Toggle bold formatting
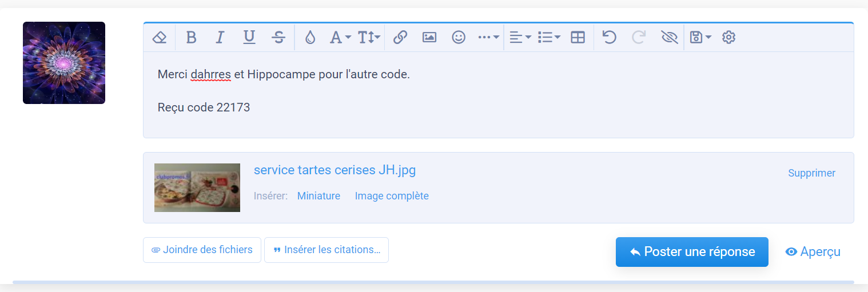Screen dimensions: 868x292 [x=191, y=38]
